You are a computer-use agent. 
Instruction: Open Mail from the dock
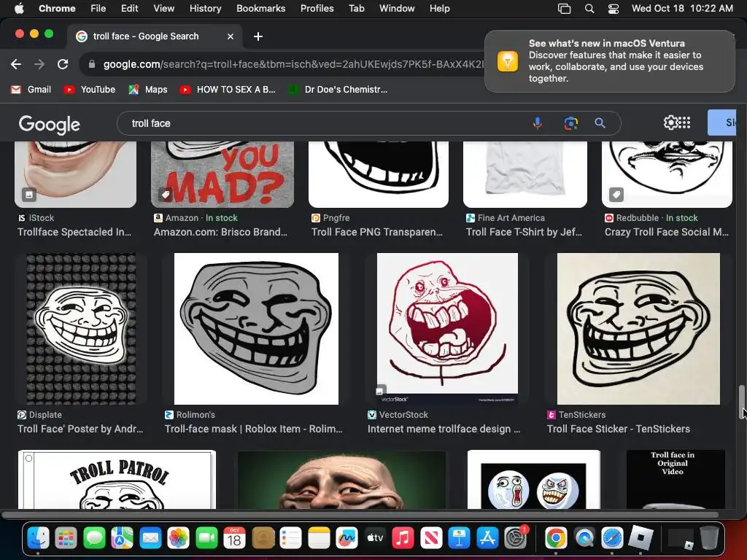[x=150, y=539]
